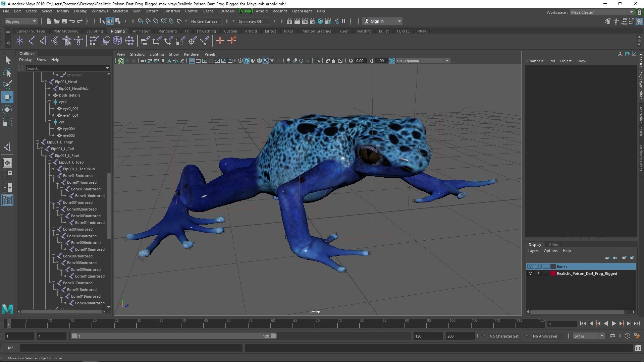Open the Rigging menu set dropdown
Screen dimensions: 644x362
(x=20, y=21)
